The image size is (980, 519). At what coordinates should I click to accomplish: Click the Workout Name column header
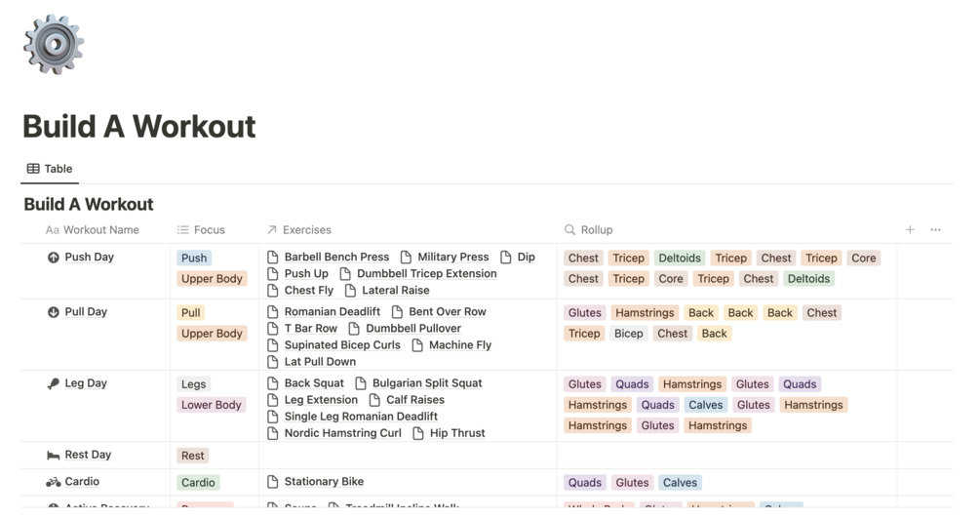[x=92, y=230]
